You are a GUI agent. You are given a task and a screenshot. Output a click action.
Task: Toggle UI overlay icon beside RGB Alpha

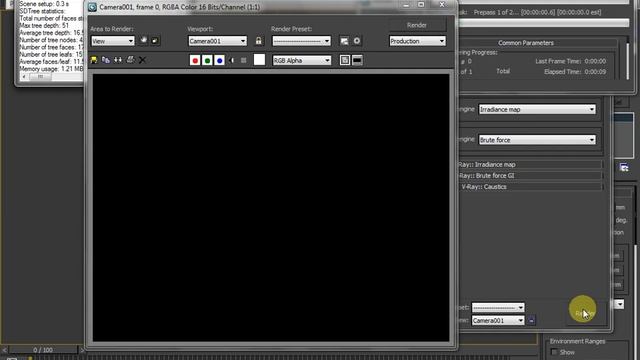coord(345,60)
